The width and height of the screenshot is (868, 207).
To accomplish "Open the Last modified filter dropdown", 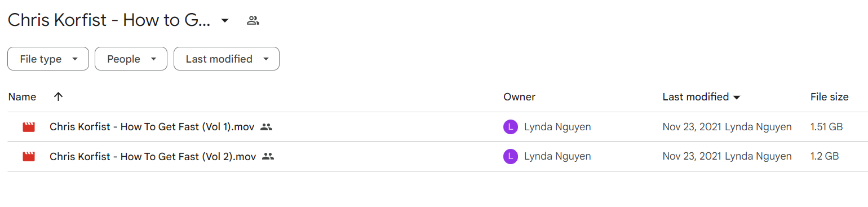I will click(x=227, y=59).
